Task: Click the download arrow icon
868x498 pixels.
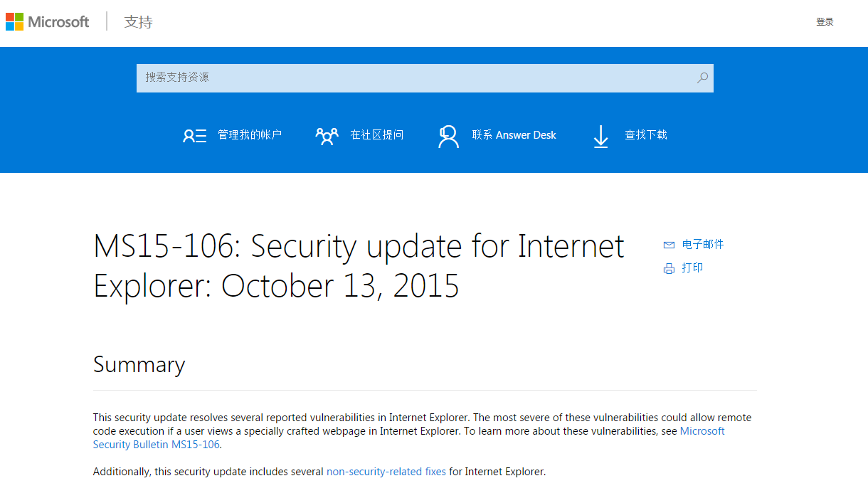Action: pos(600,136)
